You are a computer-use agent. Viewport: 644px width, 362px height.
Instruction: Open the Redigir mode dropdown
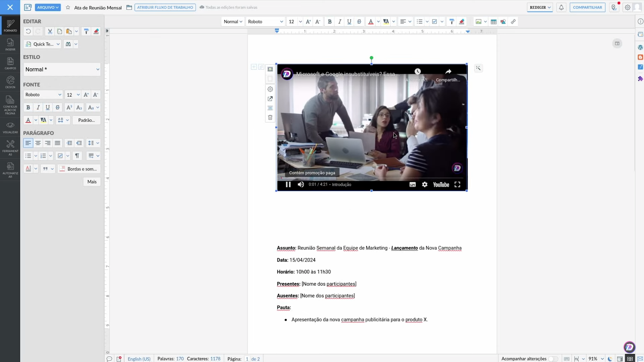coord(540,7)
